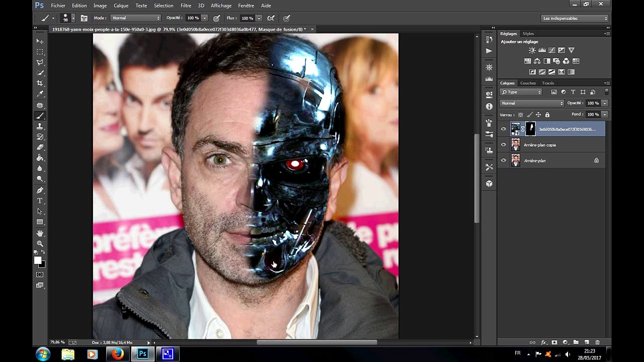Select the Horizontal Type tool
Viewport: 644px width, 362px height.
(40, 201)
